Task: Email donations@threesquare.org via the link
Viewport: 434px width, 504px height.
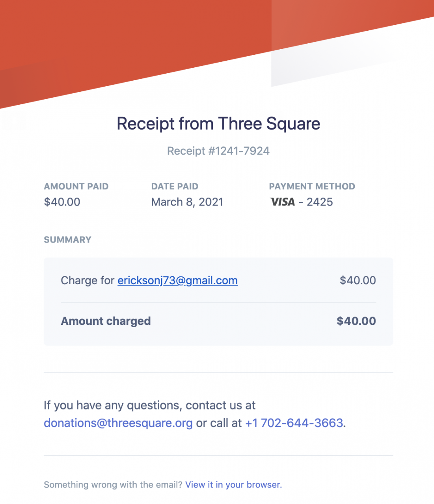Action: (x=118, y=423)
